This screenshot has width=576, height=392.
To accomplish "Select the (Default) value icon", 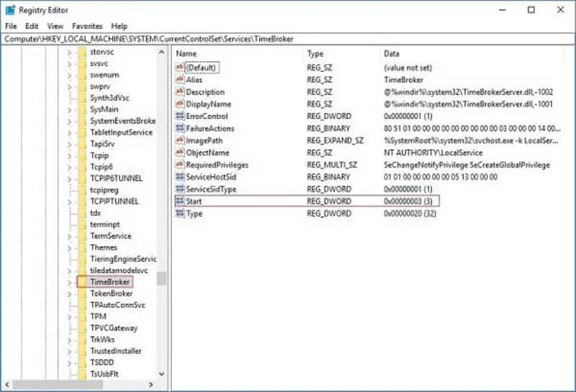I will pyautogui.click(x=180, y=67).
